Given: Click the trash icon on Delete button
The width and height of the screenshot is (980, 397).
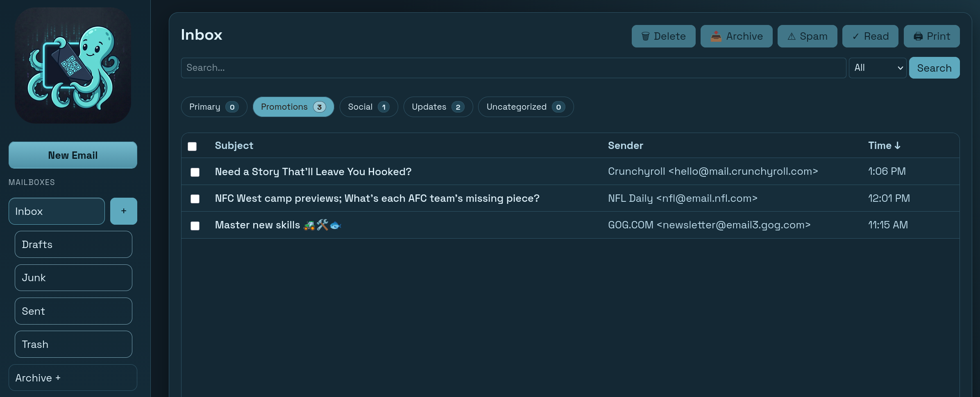Looking at the screenshot, I should click(645, 36).
